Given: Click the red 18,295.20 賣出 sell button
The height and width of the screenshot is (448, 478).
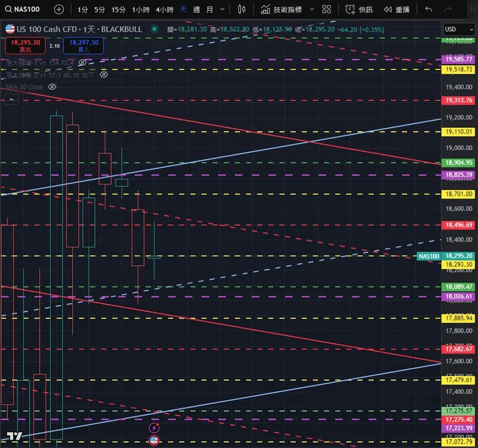Looking at the screenshot, I should coord(25,45).
